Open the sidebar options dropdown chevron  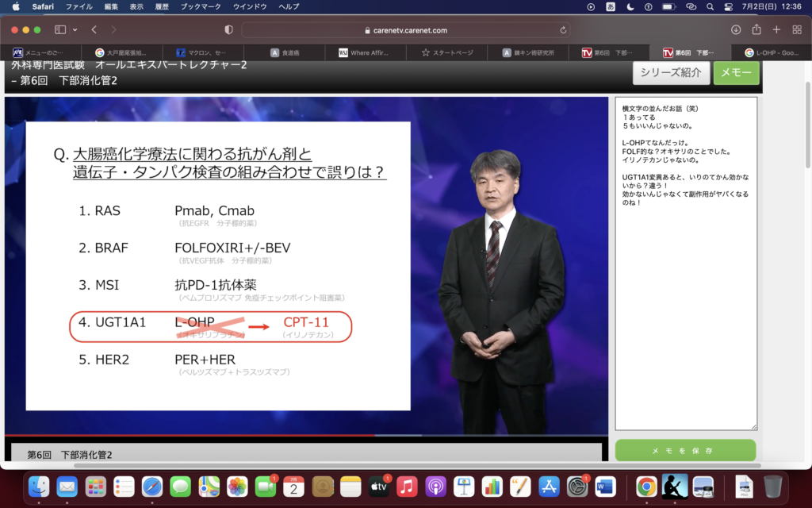coord(75,29)
